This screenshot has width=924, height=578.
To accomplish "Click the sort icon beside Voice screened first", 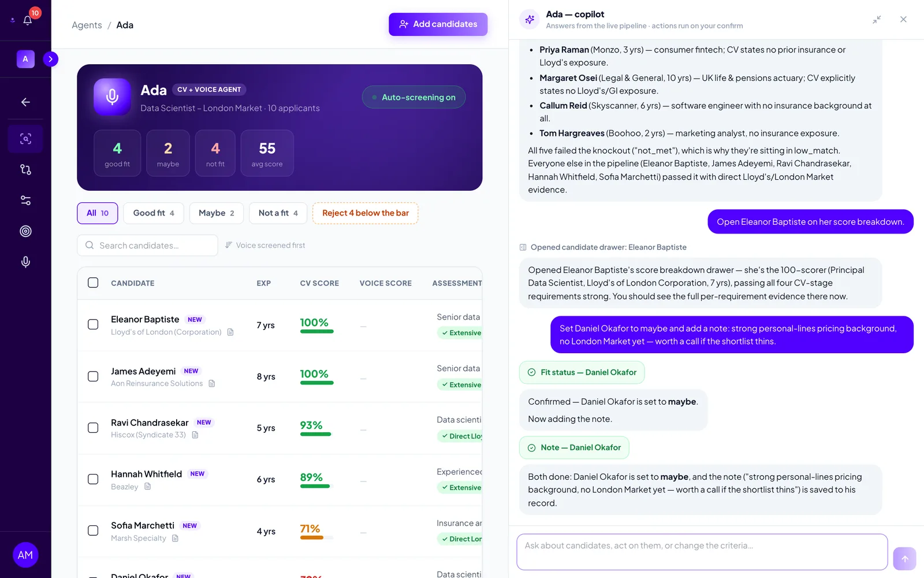I will [x=229, y=245].
